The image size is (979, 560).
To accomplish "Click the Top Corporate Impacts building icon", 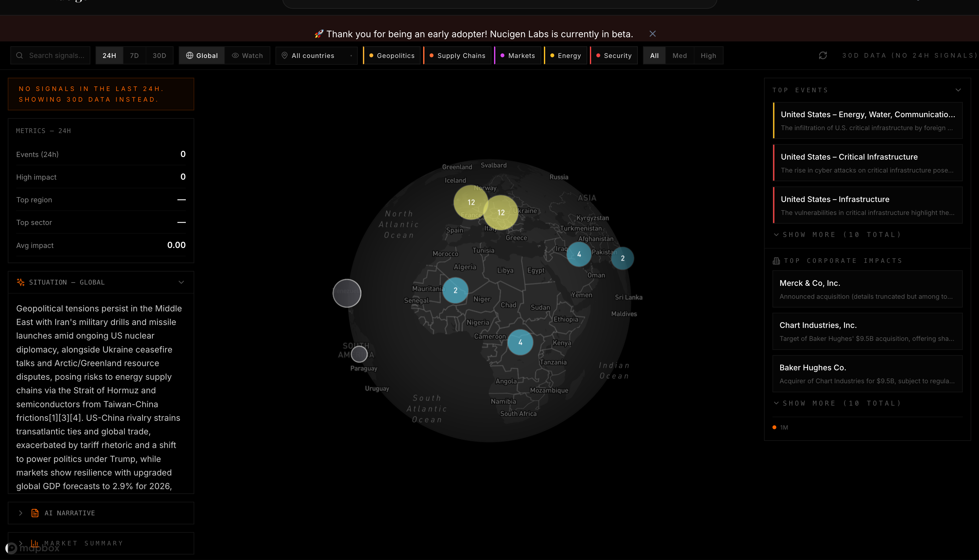I will pyautogui.click(x=777, y=261).
